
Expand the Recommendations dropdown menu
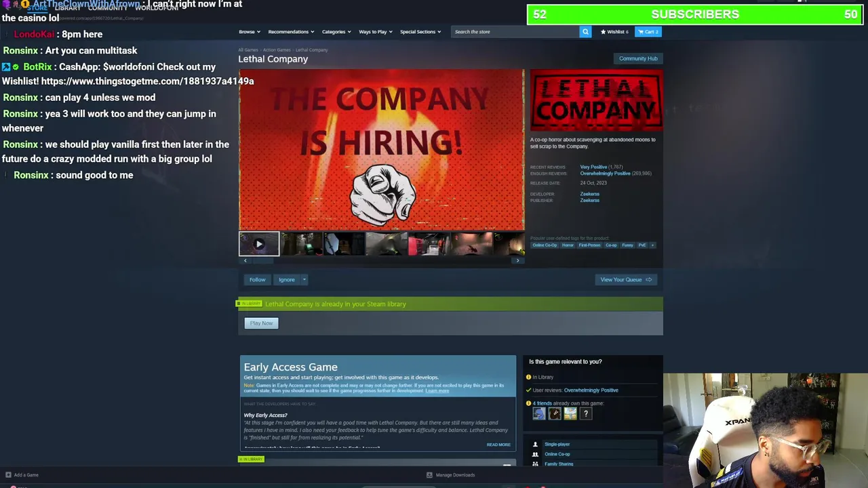click(x=290, y=32)
